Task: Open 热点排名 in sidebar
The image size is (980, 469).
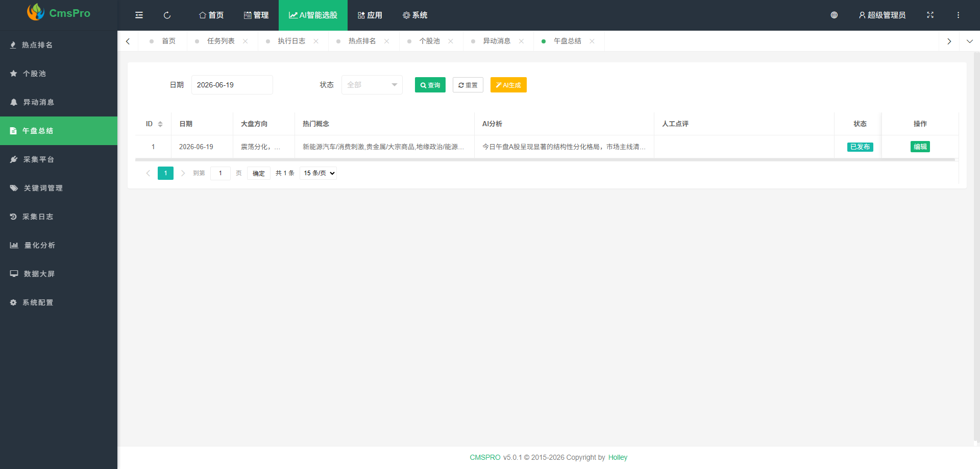Action: click(59, 45)
